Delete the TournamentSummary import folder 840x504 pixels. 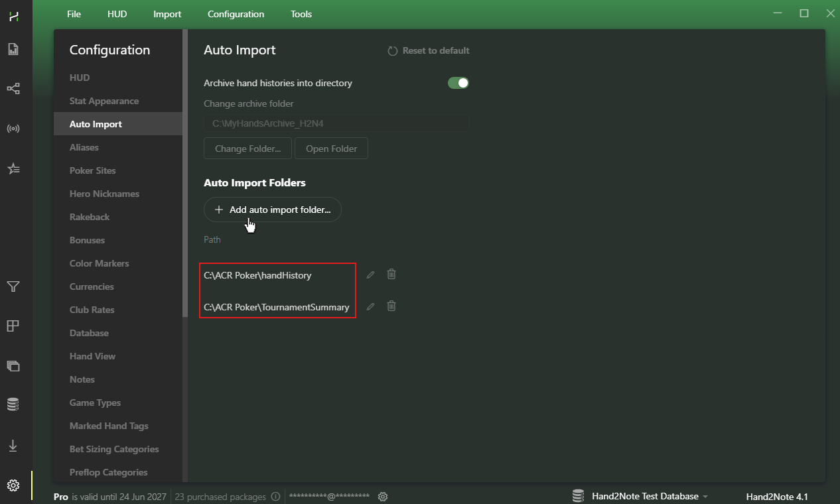tap(391, 306)
